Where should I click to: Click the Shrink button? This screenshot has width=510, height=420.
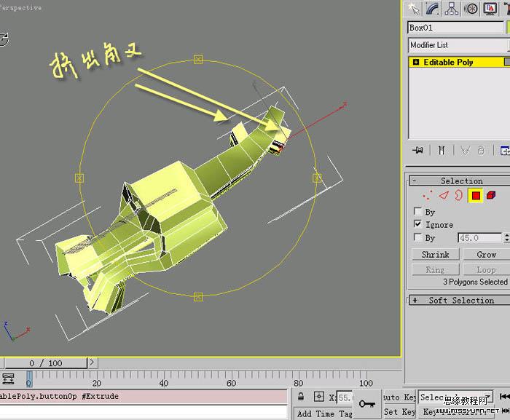click(436, 254)
